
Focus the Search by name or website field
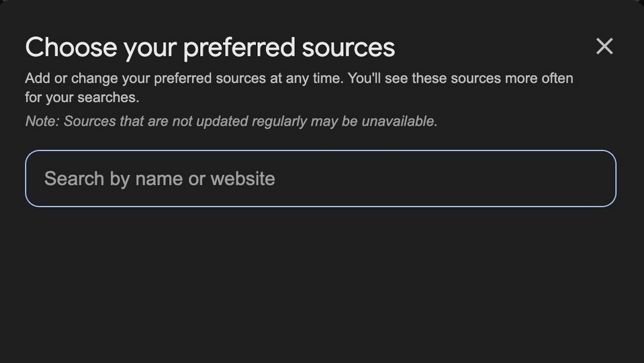coord(320,178)
